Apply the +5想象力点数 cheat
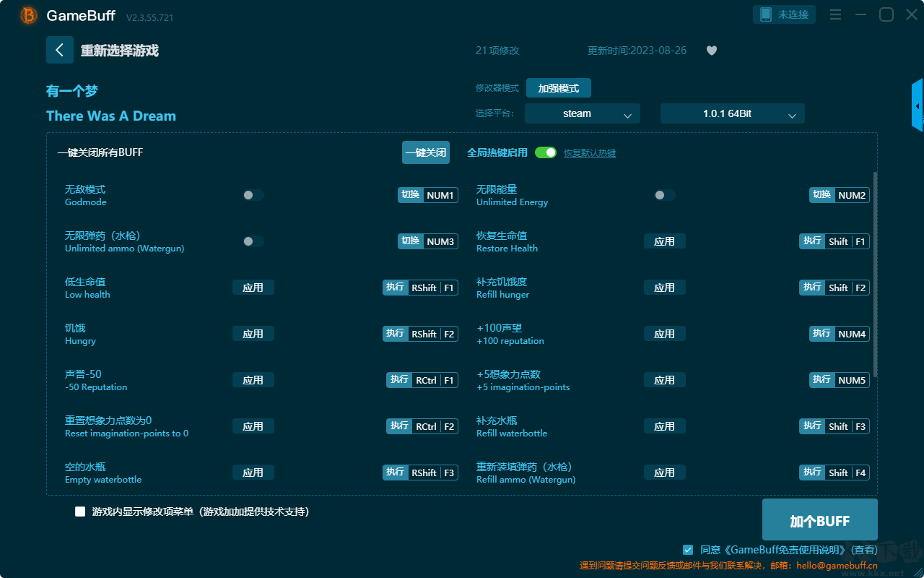This screenshot has height=578, width=924. [665, 380]
